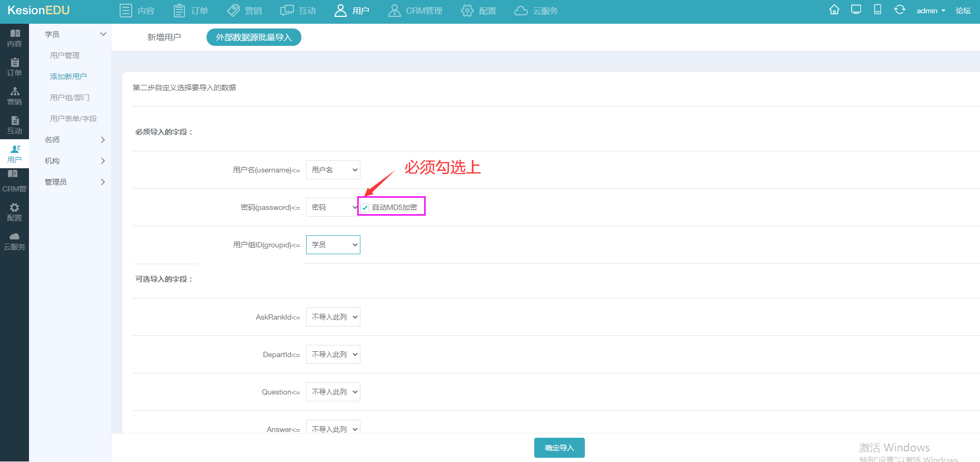980x462 pixels.
Task: Open desktop preview monitor icon
Action: [x=856, y=10]
